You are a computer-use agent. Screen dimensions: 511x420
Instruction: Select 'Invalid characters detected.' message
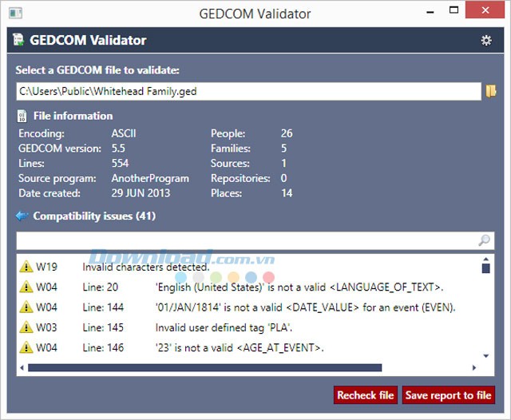point(146,267)
